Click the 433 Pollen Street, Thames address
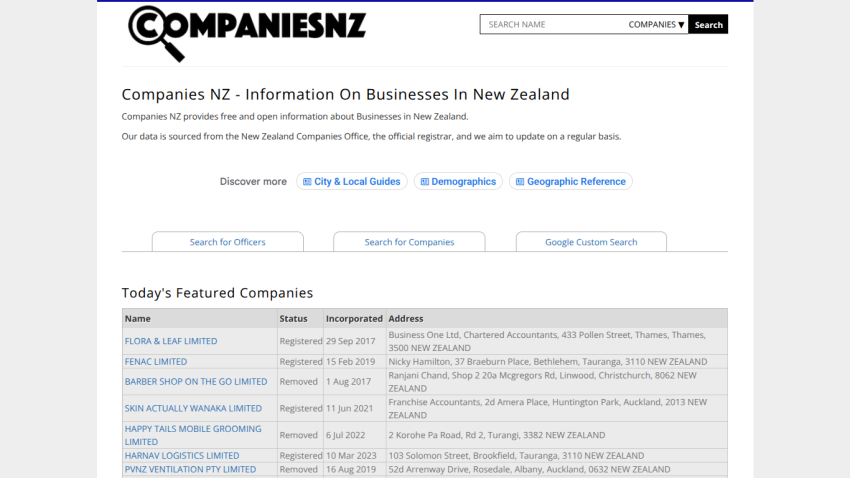 (x=547, y=341)
